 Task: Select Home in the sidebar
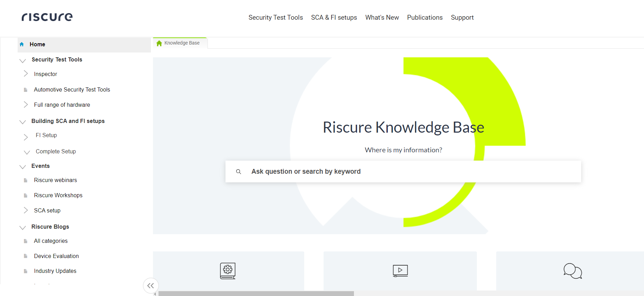pyautogui.click(x=84, y=45)
